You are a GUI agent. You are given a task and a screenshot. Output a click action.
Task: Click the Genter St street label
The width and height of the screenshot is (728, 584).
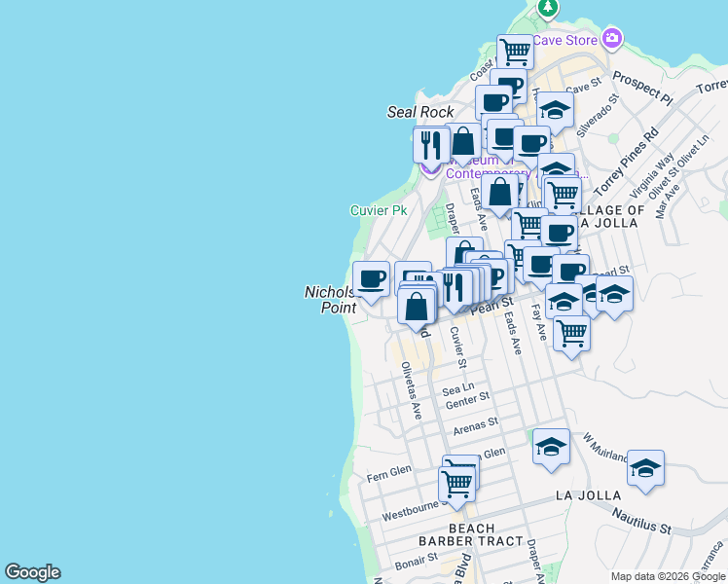467,400
